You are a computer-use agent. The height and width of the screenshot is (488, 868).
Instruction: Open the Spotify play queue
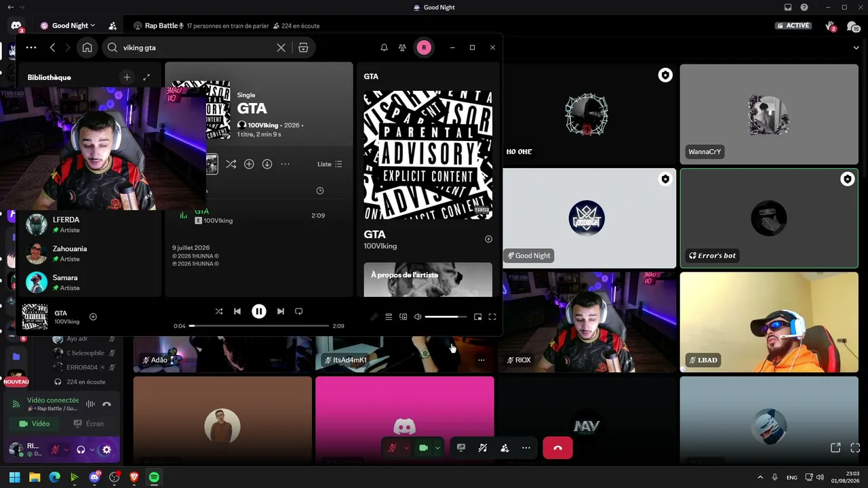point(389,317)
